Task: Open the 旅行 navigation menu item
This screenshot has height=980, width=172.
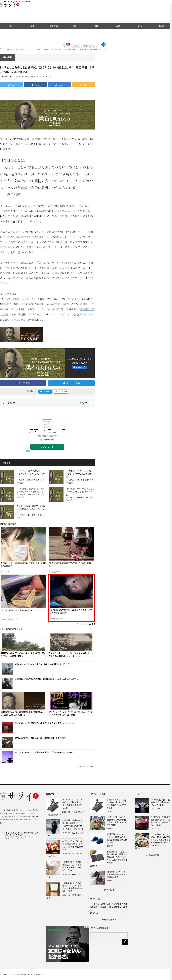Action: coord(32,26)
